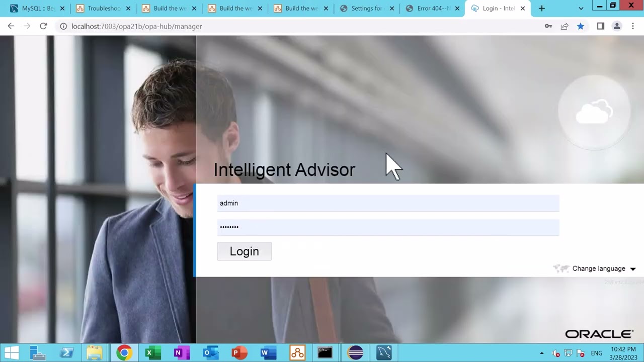Close the Error 404 tab
644x362 pixels.
click(x=457, y=9)
